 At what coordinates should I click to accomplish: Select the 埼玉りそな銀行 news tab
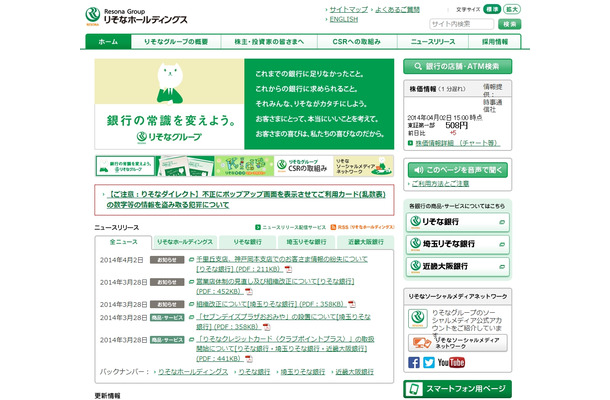(x=306, y=242)
